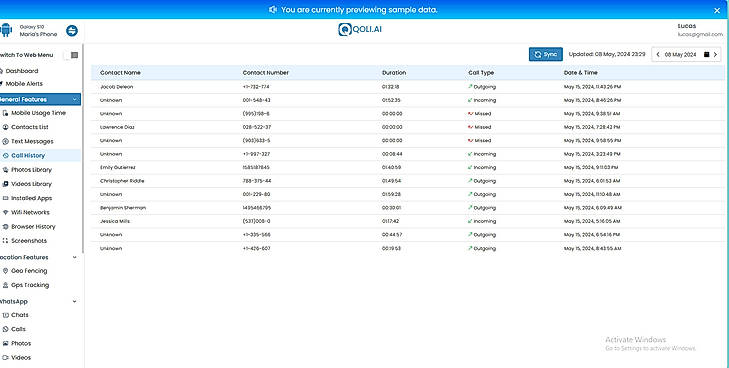Click the Wifi Networks icon
Image resolution: width=729 pixels, height=368 pixels.
[6, 212]
